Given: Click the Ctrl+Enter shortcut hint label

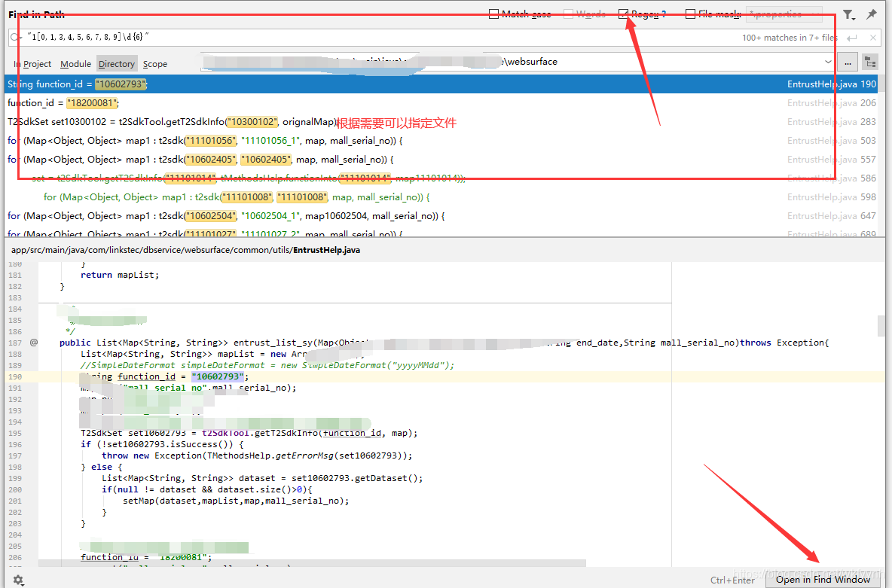Looking at the screenshot, I should pos(732,580).
